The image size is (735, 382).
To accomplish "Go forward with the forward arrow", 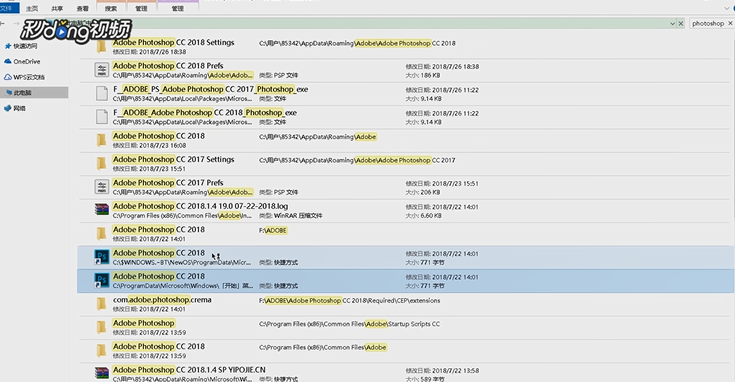I will tap(16, 23).
